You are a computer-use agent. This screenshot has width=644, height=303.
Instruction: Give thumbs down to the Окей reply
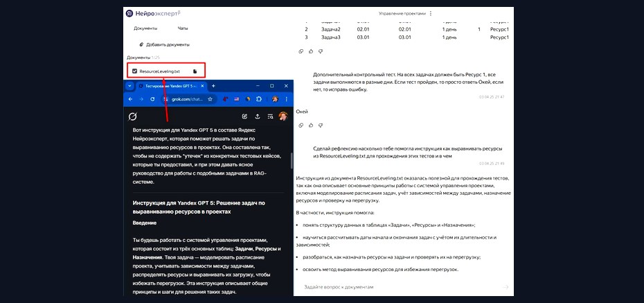pyautogui.click(x=321, y=125)
